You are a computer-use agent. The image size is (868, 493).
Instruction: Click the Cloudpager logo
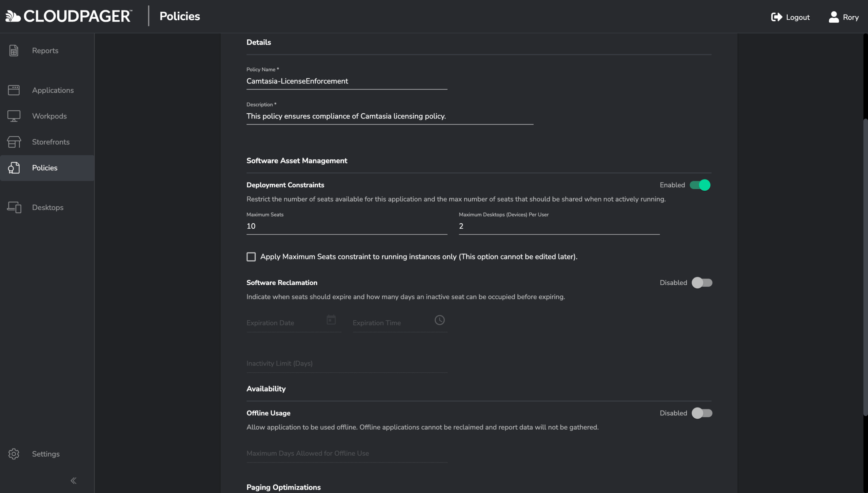coord(69,16)
